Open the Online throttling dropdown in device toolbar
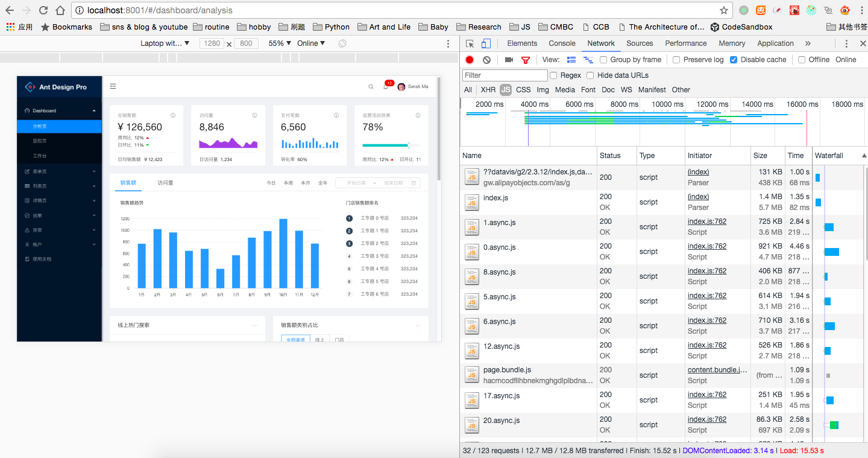Image resolution: width=868 pixels, height=458 pixels. 311,43
